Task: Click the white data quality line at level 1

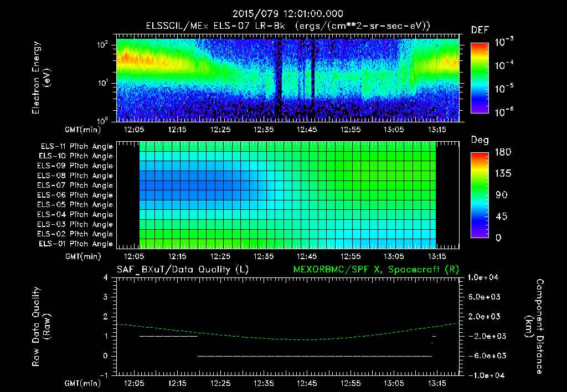Action: (x=168, y=336)
